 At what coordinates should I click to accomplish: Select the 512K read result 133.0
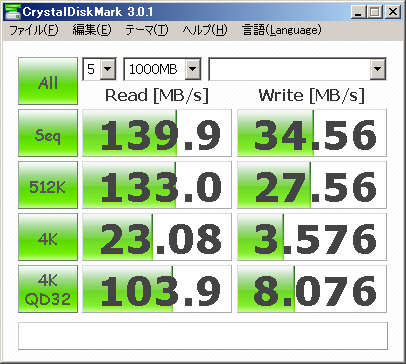(x=157, y=185)
